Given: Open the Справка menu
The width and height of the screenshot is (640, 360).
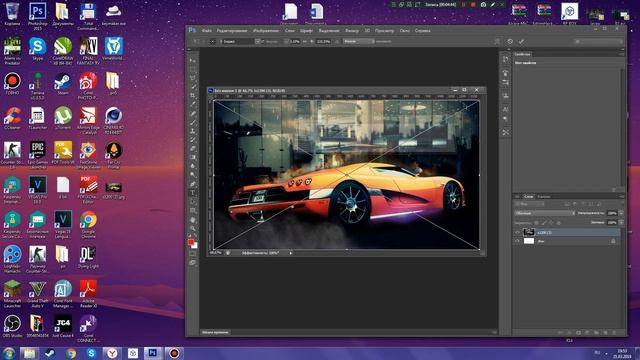Looking at the screenshot, I should click(x=422, y=31).
